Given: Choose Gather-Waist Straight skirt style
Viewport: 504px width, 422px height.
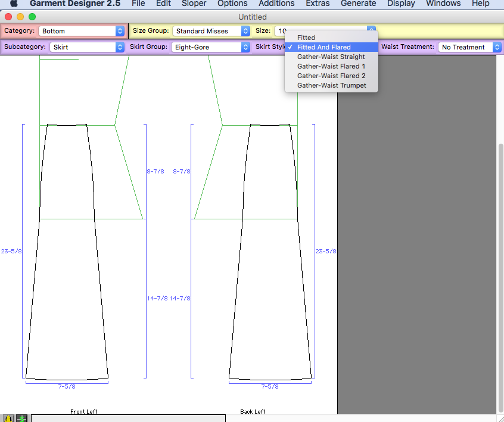Looking at the screenshot, I should 331,57.
